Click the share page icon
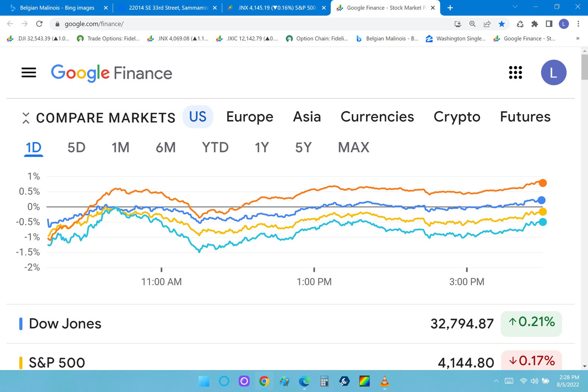588x392 pixels. pos(487,24)
